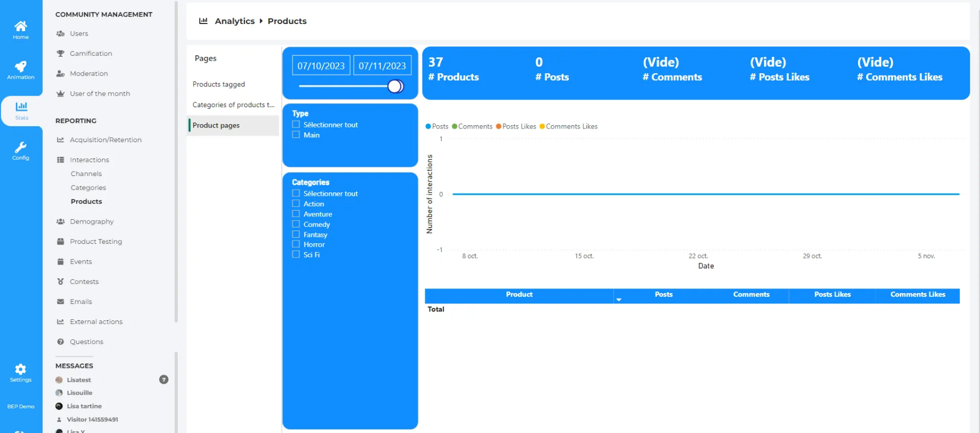
Task: Enable the Horror category checkbox
Action: [296, 244]
